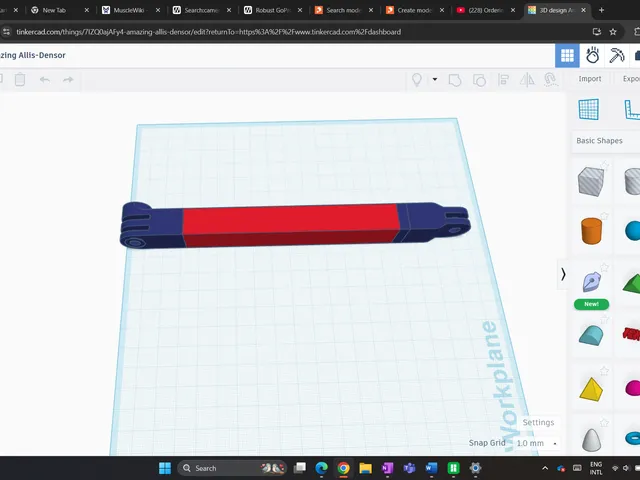The height and width of the screenshot is (480, 640).
Task: Click the Align tool icon
Action: [x=503, y=80]
